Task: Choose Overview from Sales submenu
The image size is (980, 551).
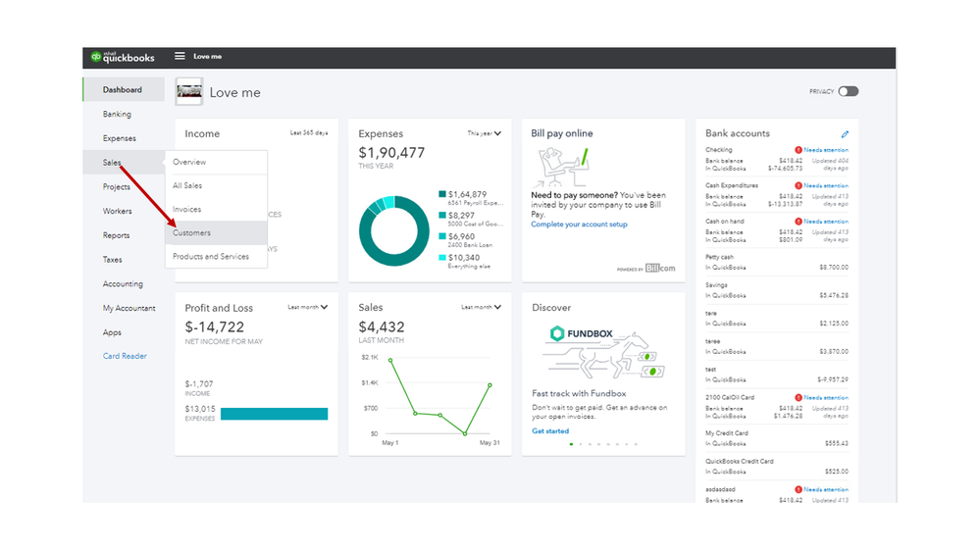Action: click(x=216, y=162)
